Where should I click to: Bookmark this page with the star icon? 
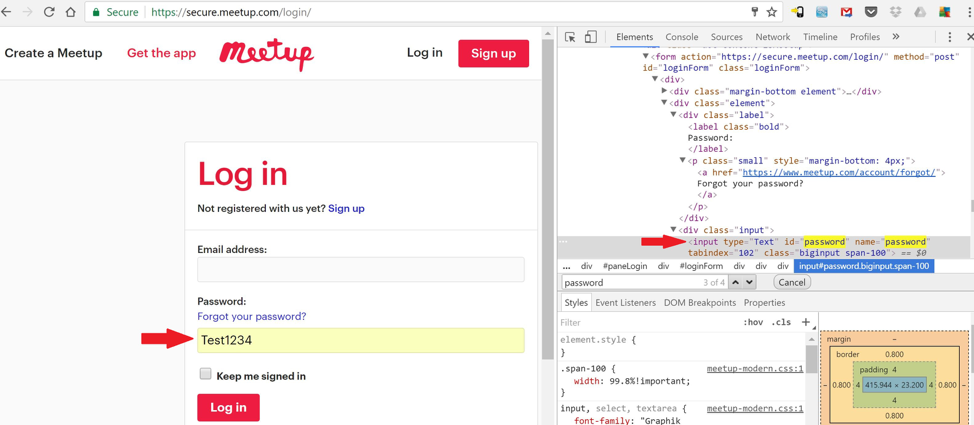coord(771,12)
